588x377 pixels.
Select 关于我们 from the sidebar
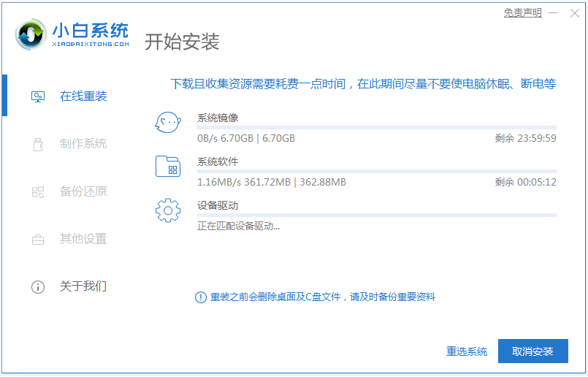pyautogui.click(x=83, y=286)
